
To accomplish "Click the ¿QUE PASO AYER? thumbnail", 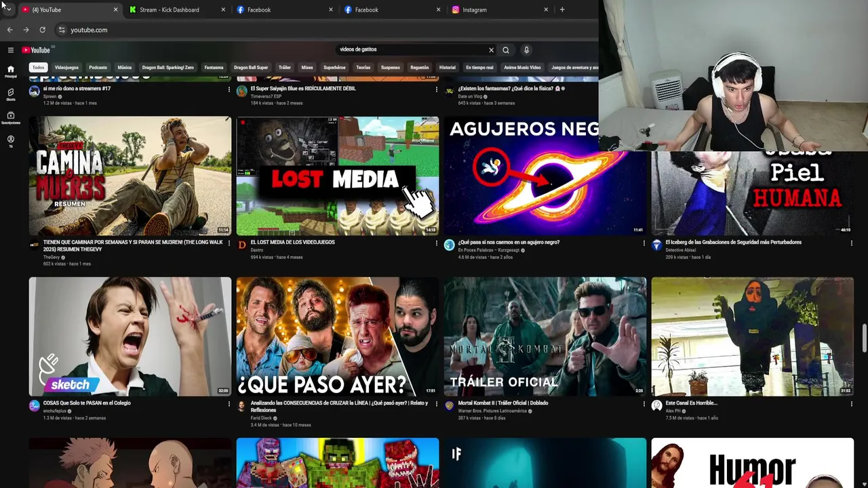I will [338, 336].
